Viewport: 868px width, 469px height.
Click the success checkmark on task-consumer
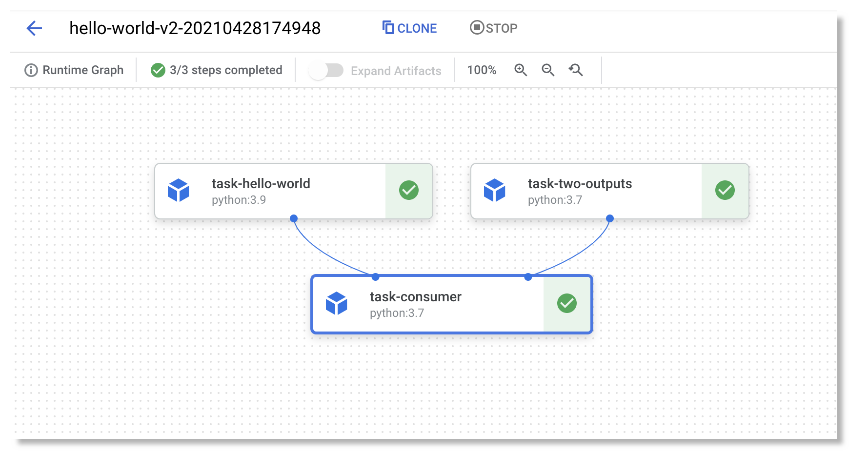coord(566,303)
